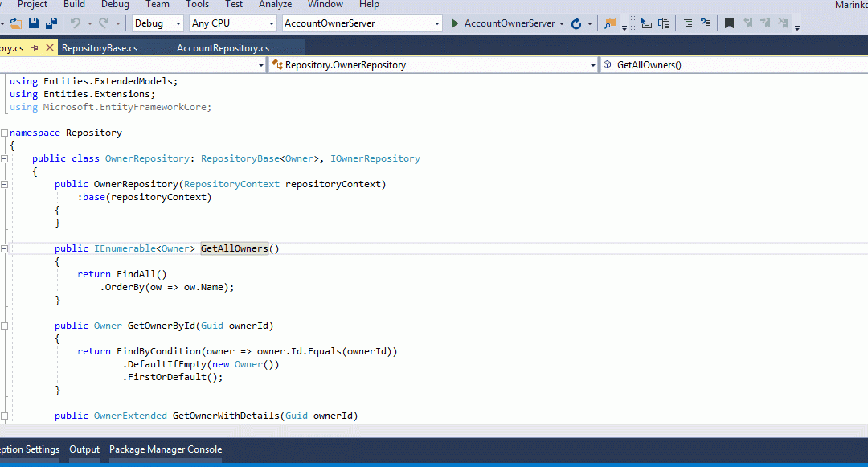
Task: Click the browser refresh icon in the toolbar
Action: (x=576, y=23)
